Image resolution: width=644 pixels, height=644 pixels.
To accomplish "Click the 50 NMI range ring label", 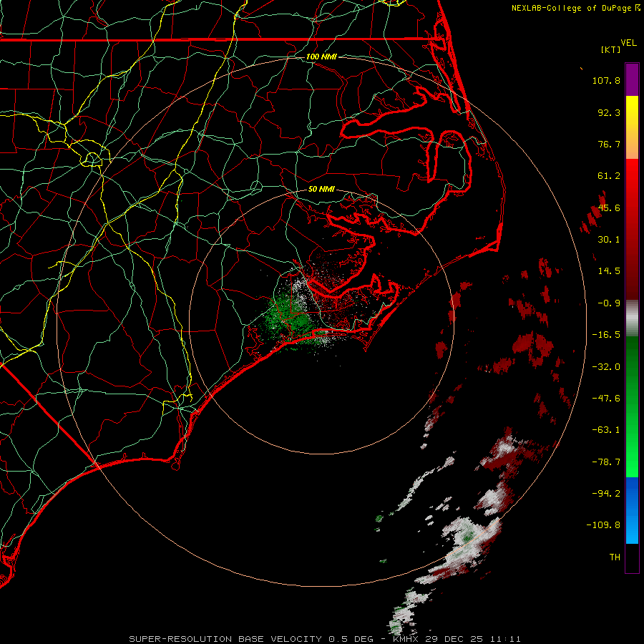I will [321, 189].
